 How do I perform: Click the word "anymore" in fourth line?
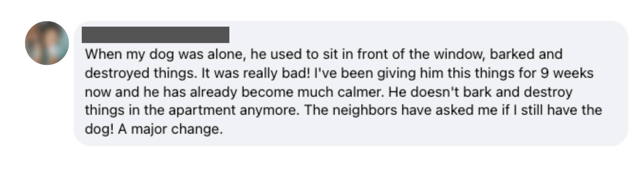pyautogui.click(x=269, y=111)
